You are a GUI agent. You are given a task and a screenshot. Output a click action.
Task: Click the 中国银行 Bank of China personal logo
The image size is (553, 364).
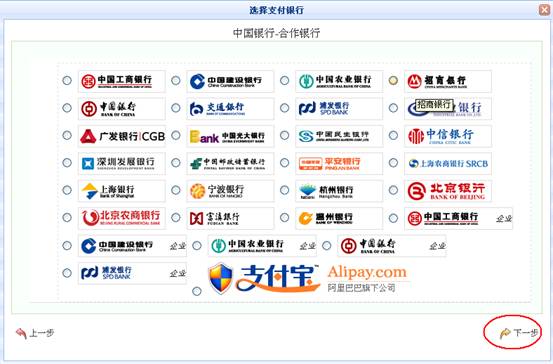[122, 109]
